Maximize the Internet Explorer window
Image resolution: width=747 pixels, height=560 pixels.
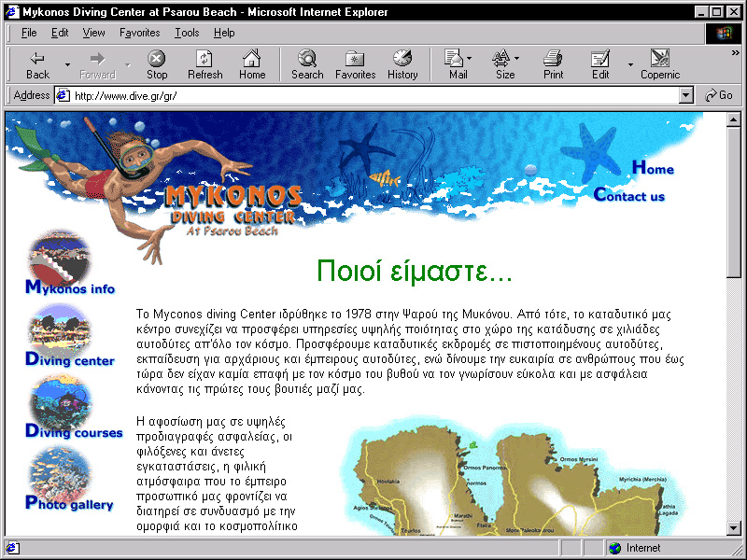[x=716, y=11]
